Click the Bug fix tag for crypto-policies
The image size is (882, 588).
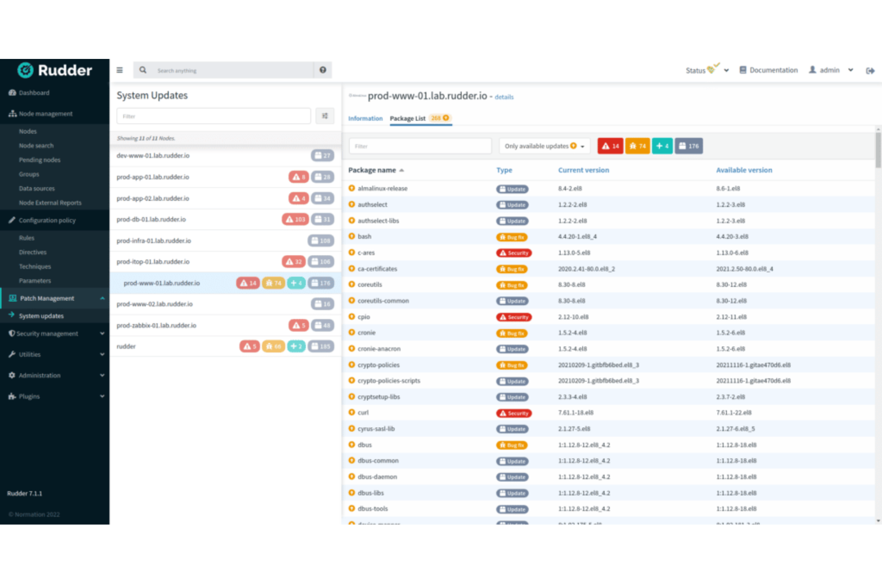[x=512, y=365]
